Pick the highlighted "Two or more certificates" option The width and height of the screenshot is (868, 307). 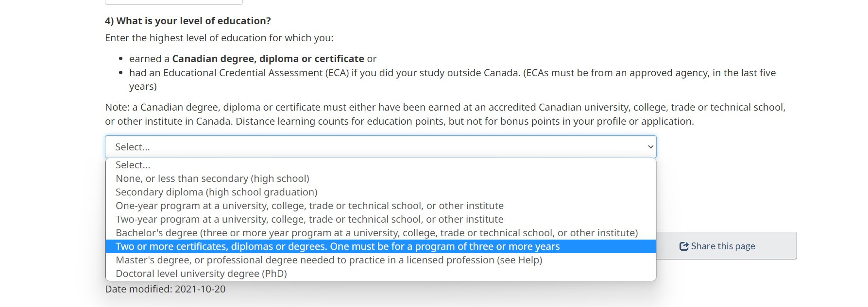pyautogui.click(x=338, y=246)
